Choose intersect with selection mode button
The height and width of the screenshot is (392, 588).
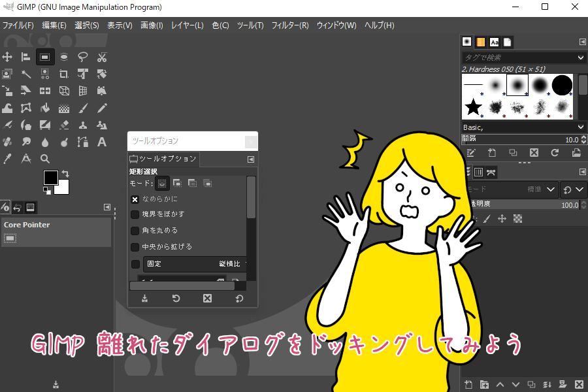click(207, 183)
